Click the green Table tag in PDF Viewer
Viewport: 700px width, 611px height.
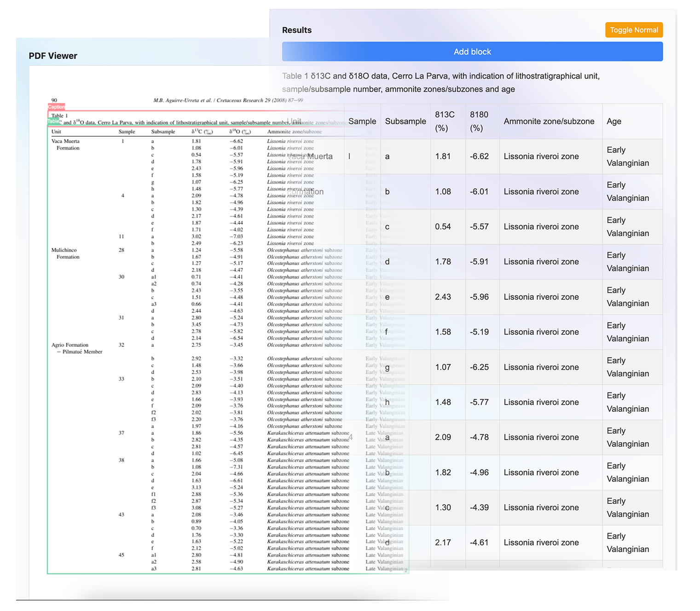53,121
